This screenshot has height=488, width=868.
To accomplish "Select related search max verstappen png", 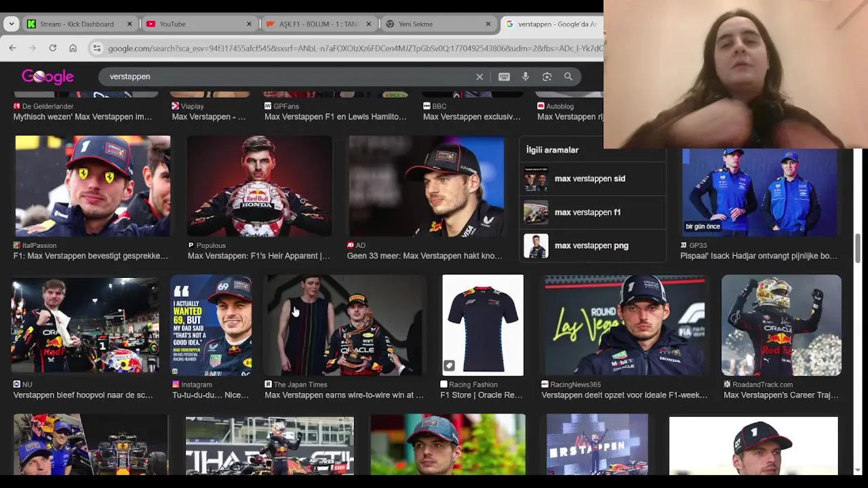I will click(x=593, y=245).
